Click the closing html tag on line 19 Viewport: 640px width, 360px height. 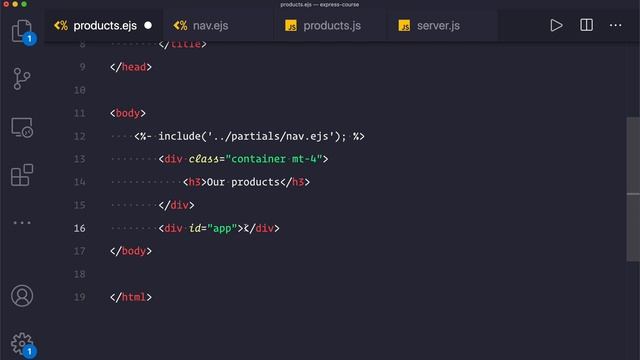131,297
